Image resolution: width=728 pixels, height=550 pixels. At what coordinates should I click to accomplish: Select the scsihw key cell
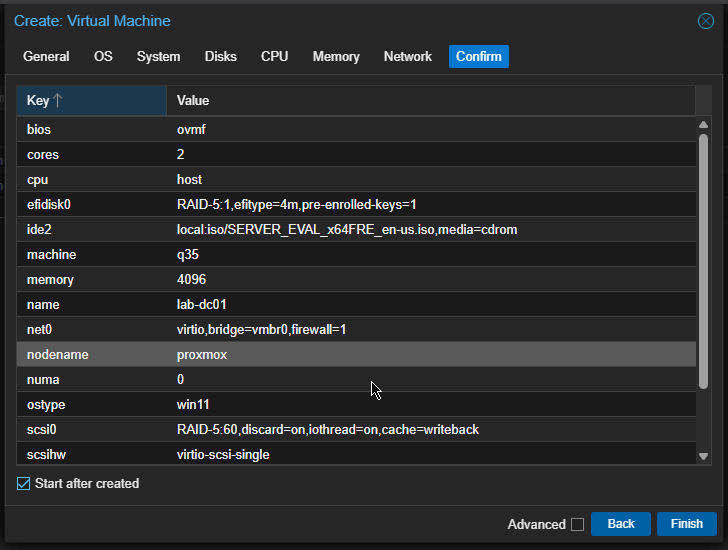click(x=91, y=454)
